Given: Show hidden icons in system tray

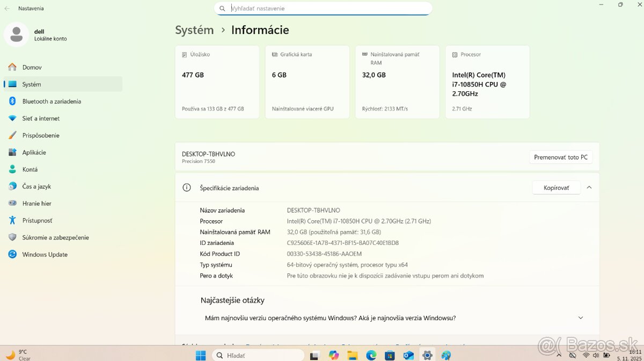Looking at the screenshot, I should (x=559, y=355).
